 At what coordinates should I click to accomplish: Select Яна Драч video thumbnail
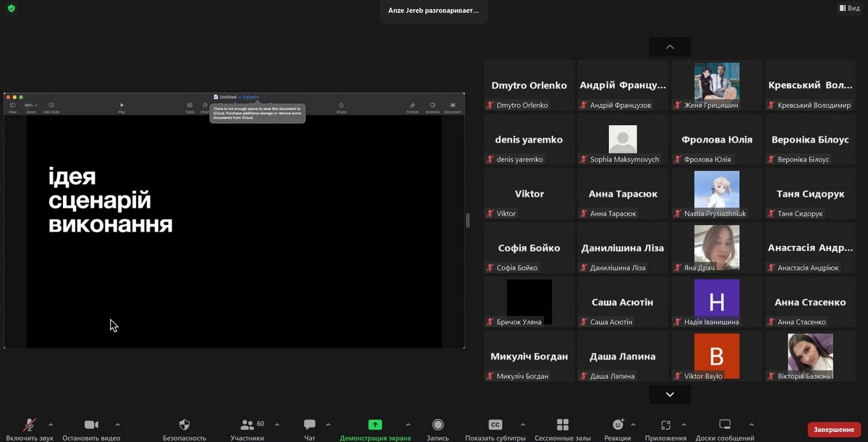tap(716, 248)
